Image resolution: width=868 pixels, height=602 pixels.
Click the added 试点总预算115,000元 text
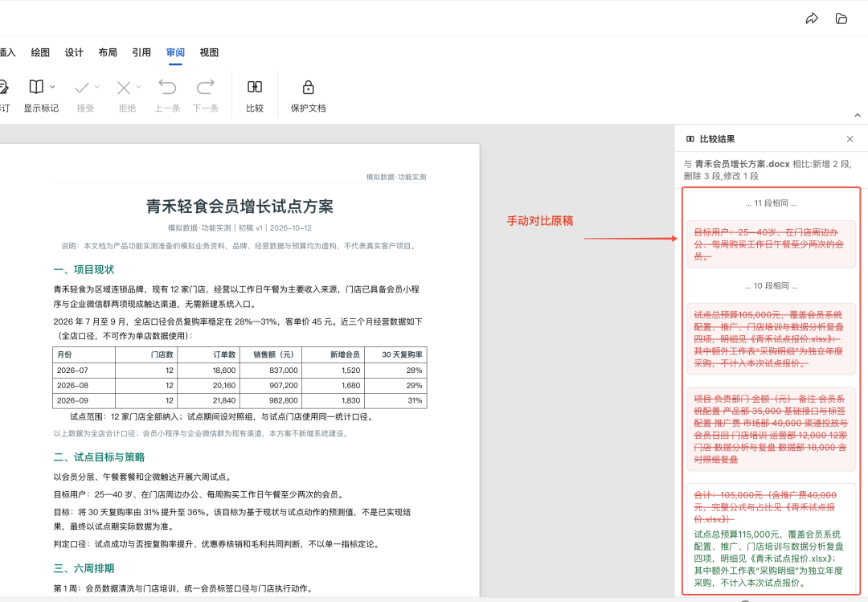point(768,559)
